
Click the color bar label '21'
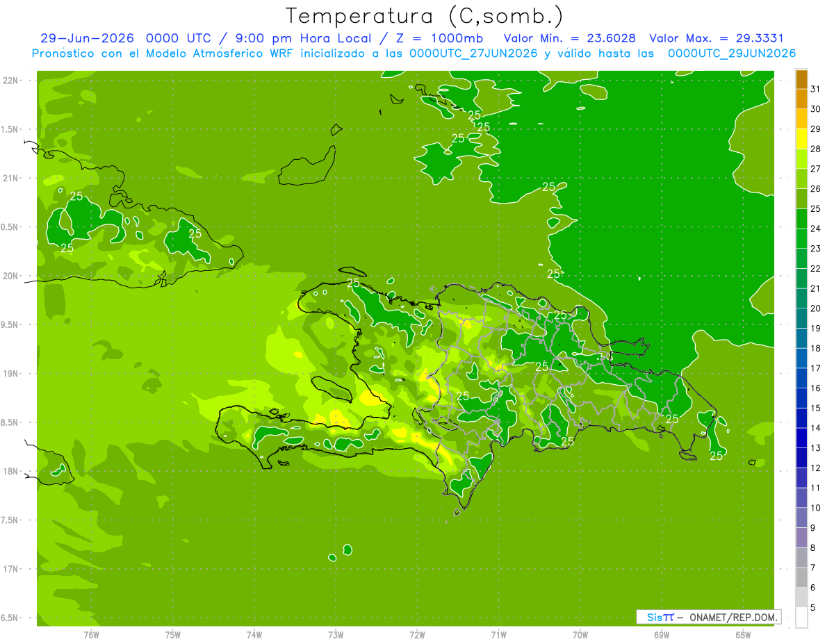[x=816, y=288]
